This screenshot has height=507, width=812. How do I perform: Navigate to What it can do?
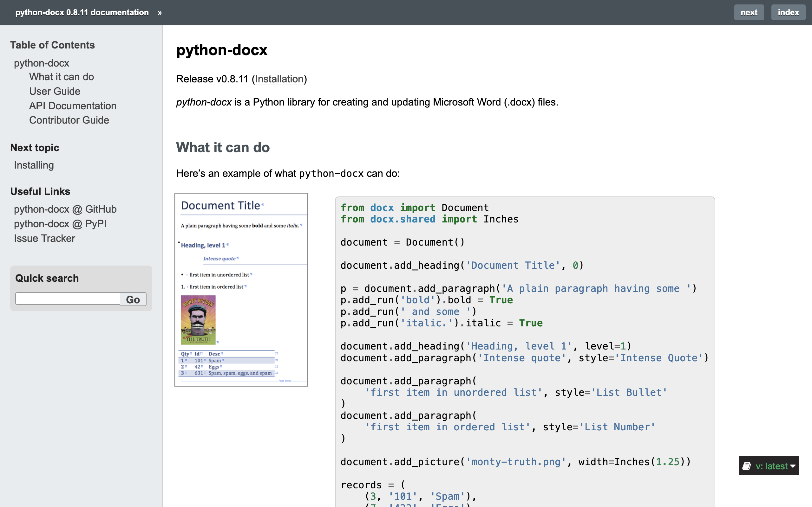62,76
